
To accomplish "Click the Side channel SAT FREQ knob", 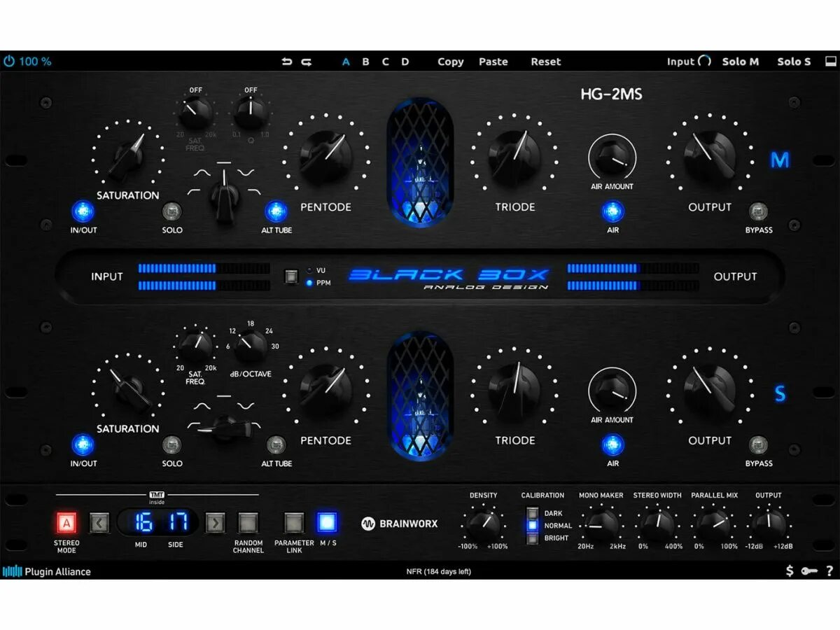I will coord(196,346).
